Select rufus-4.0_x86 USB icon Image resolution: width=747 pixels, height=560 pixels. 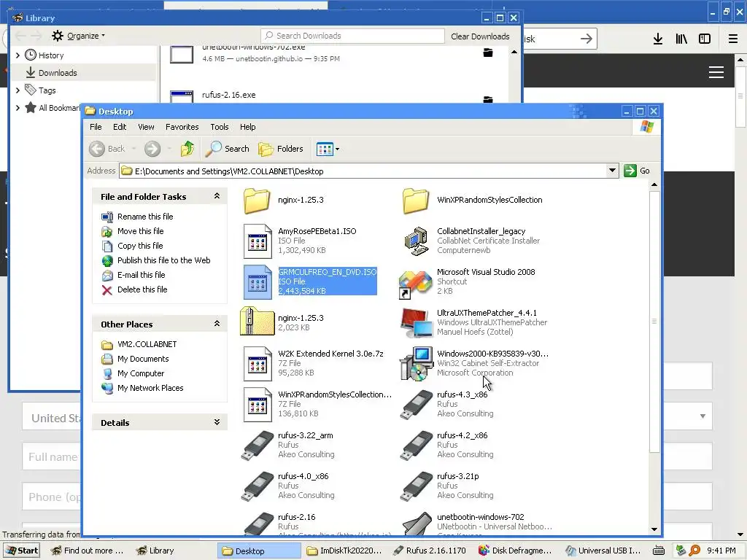(258, 486)
